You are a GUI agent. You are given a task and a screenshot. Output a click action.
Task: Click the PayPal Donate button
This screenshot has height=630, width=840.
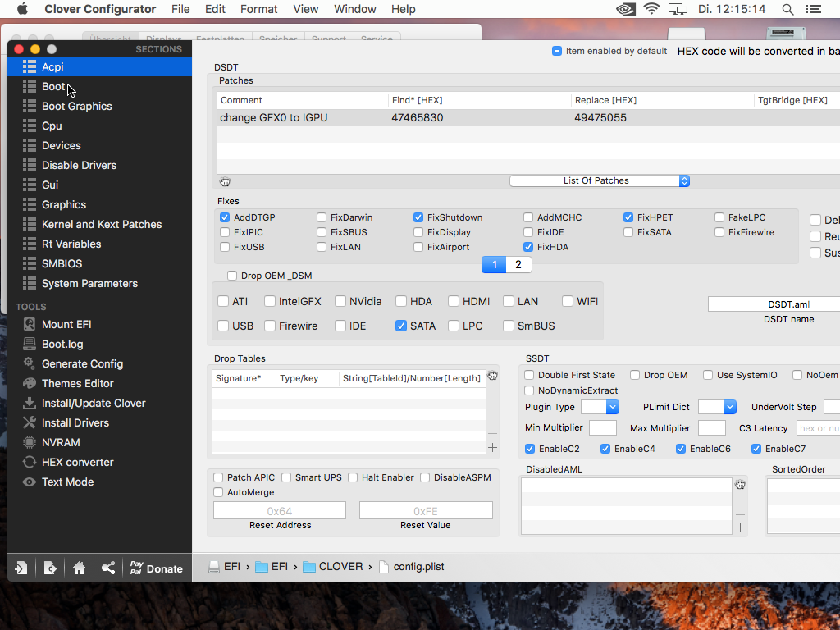[156, 568]
